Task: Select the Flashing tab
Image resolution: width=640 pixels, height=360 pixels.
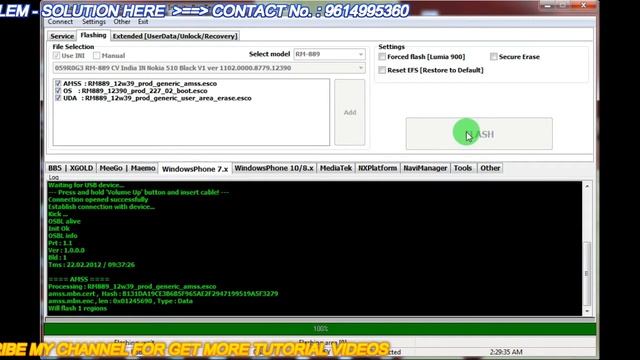Action: (93, 35)
